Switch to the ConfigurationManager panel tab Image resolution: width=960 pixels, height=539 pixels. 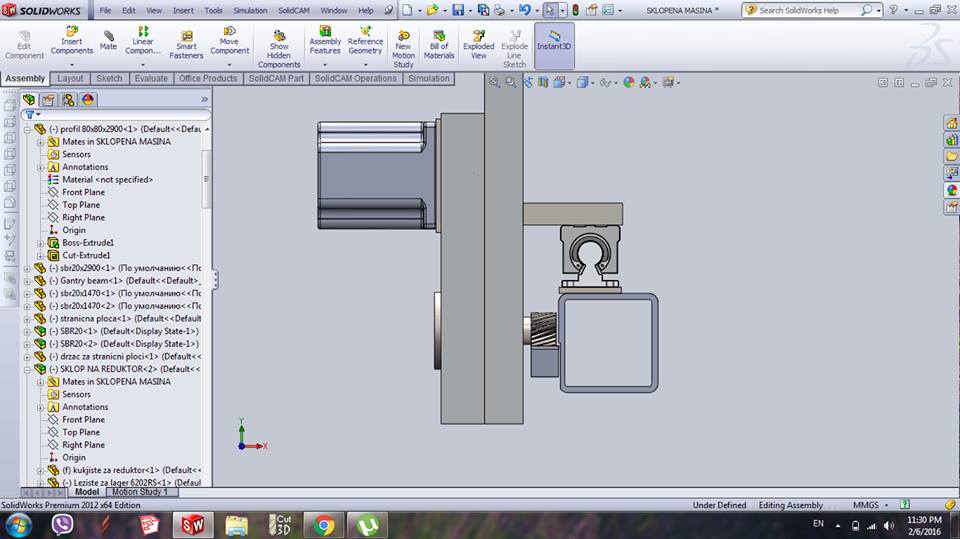tap(68, 99)
